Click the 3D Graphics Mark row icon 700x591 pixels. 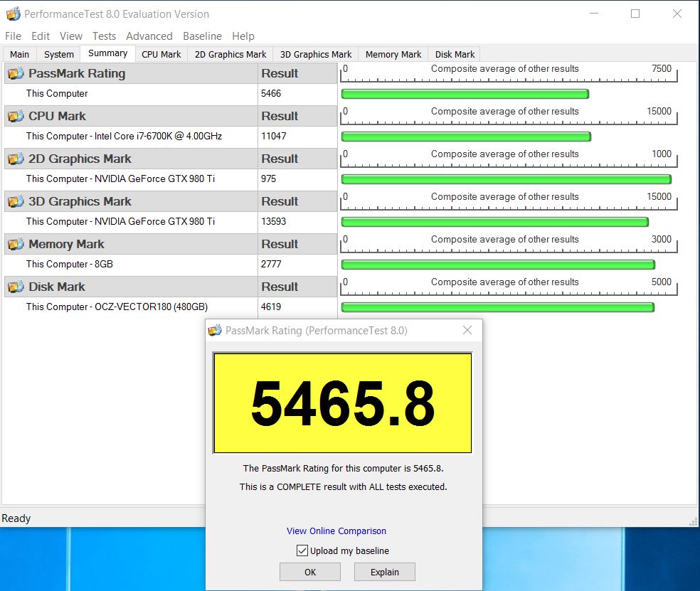[x=16, y=202]
